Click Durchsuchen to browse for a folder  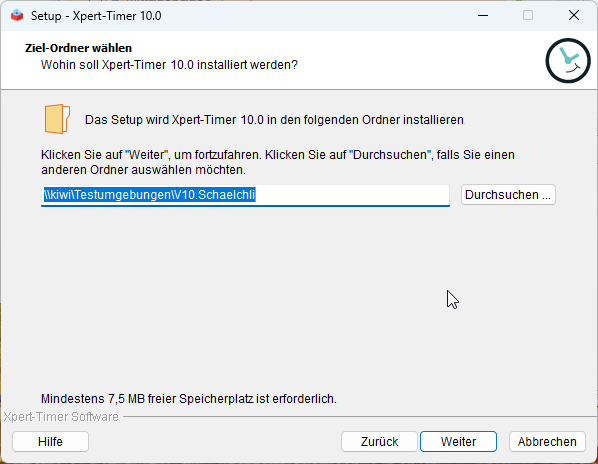[x=508, y=195]
